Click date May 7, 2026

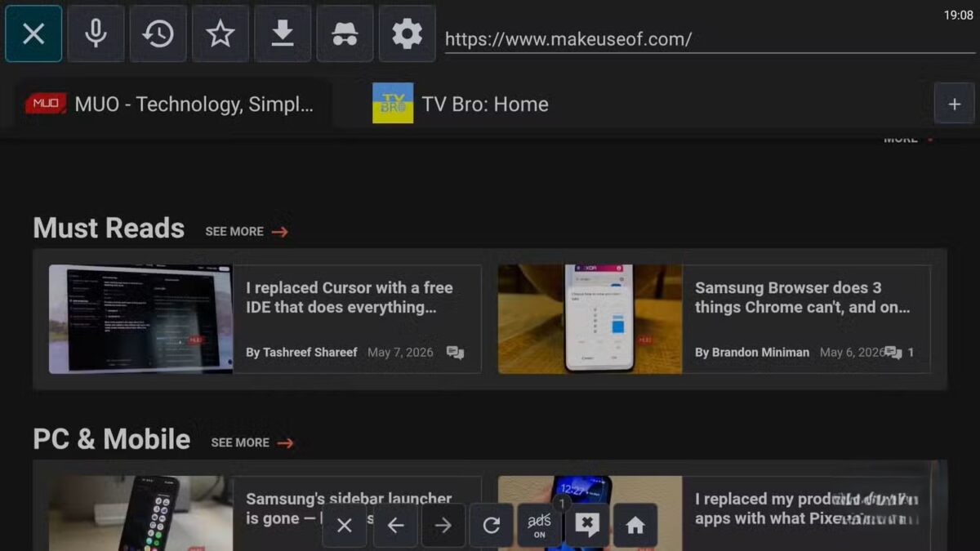coord(401,353)
